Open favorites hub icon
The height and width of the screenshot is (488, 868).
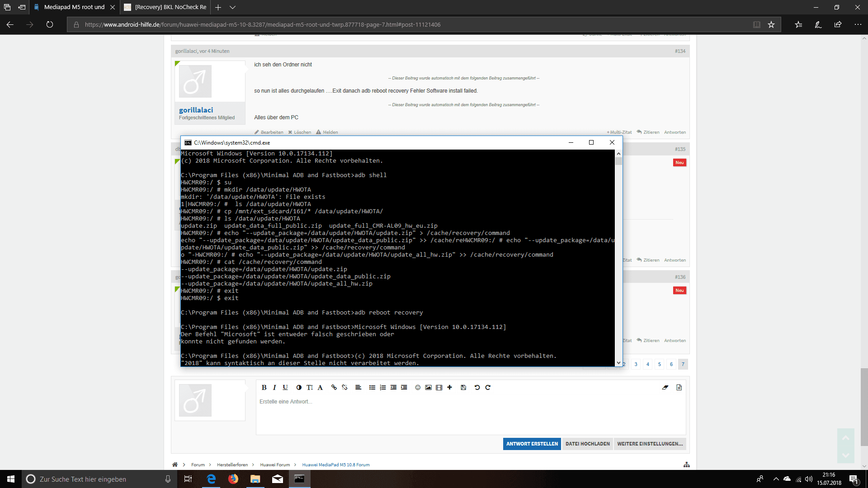798,24
